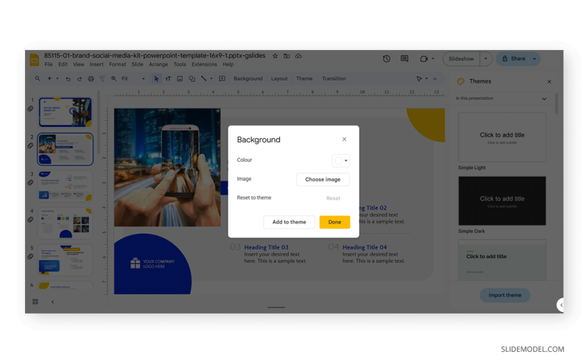Click the Add to theme button
Screen dimensions: 588x364
(x=289, y=222)
